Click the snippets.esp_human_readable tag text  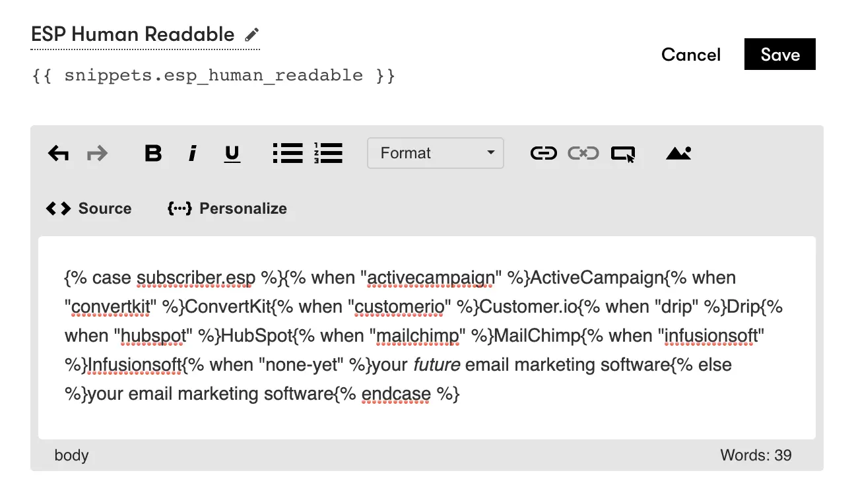coord(214,75)
